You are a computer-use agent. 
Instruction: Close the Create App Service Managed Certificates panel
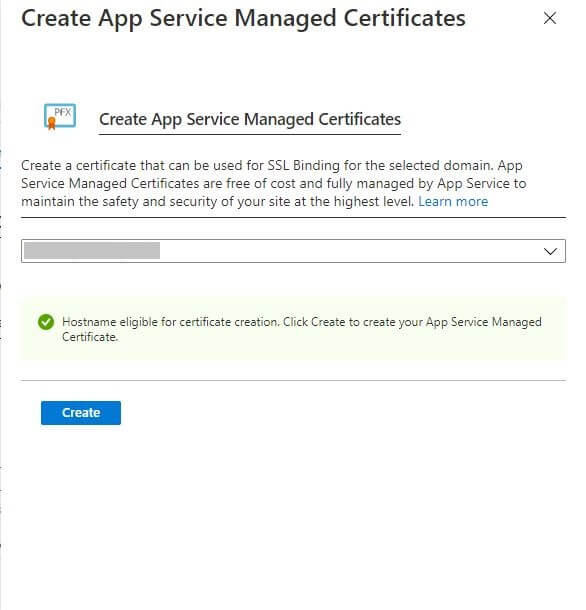tap(550, 18)
